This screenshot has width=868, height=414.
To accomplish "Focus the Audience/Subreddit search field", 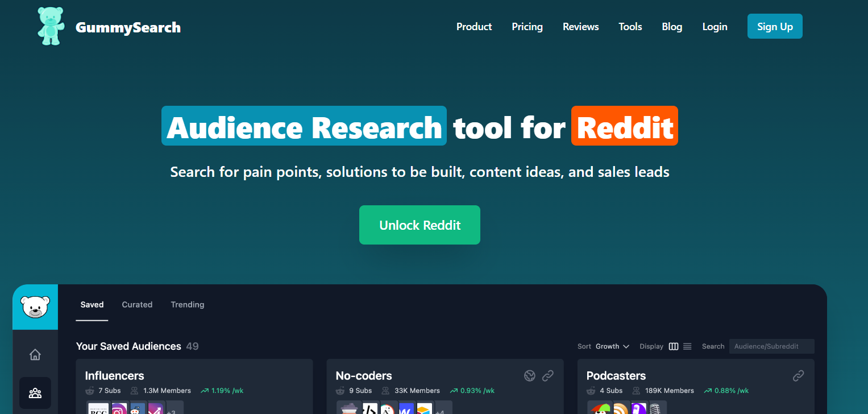I will pyautogui.click(x=771, y=346).
